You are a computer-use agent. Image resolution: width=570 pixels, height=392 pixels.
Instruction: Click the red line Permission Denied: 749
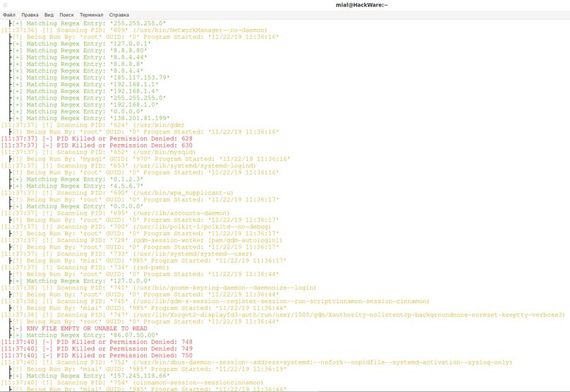pyautogui.click(x=97, y=349)
